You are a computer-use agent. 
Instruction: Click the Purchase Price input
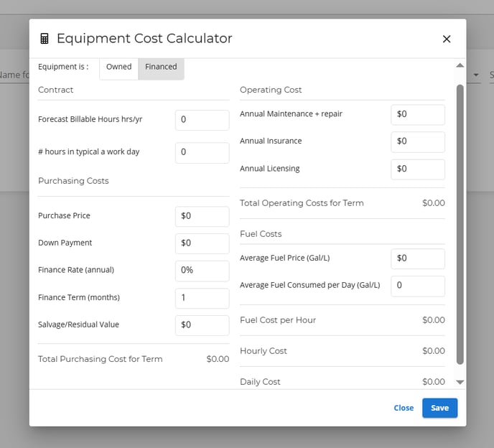pyautogui.click(x=202, y=216)
